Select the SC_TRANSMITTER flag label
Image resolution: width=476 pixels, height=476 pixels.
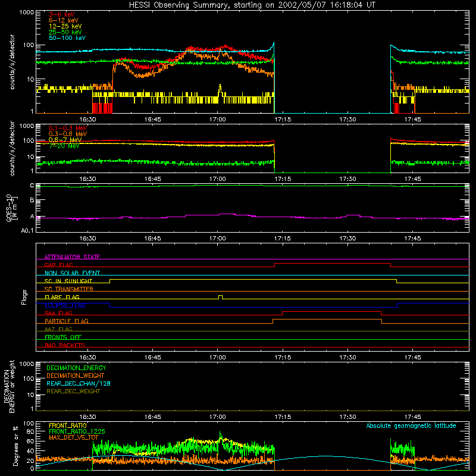tap(69, 289)
